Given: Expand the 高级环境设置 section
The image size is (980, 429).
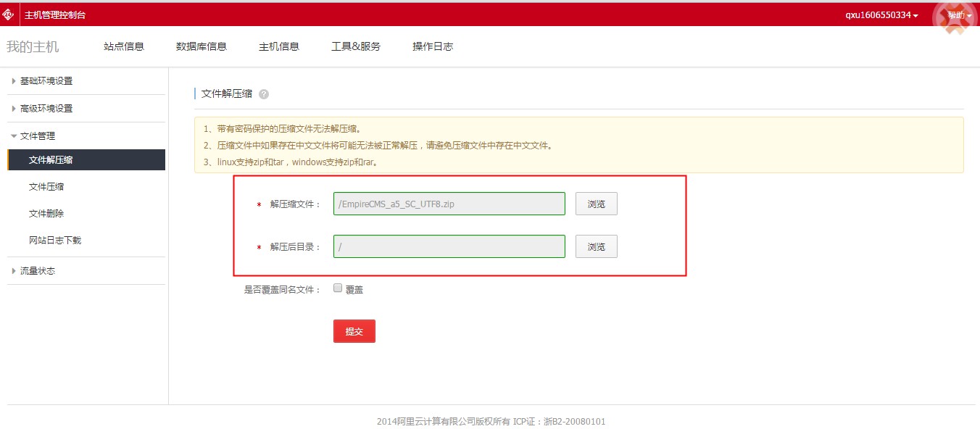Looking at the screenshot, I should tap(46, 109).
